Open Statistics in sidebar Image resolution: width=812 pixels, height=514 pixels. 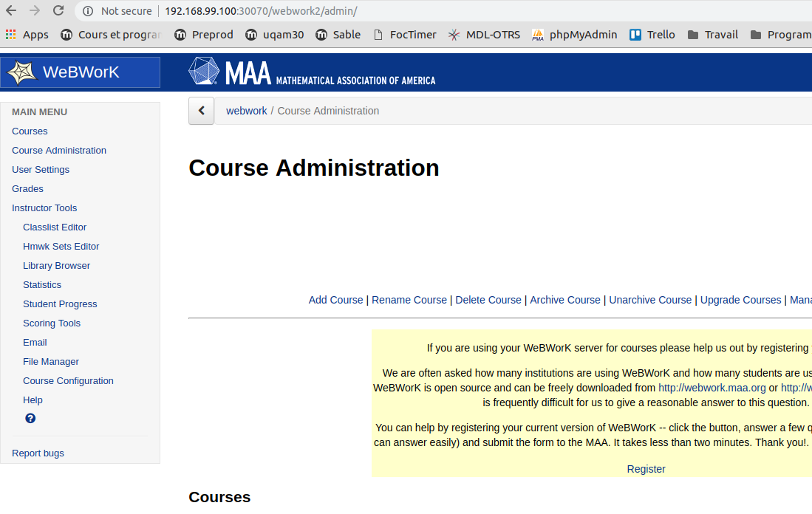click(42, 284)
